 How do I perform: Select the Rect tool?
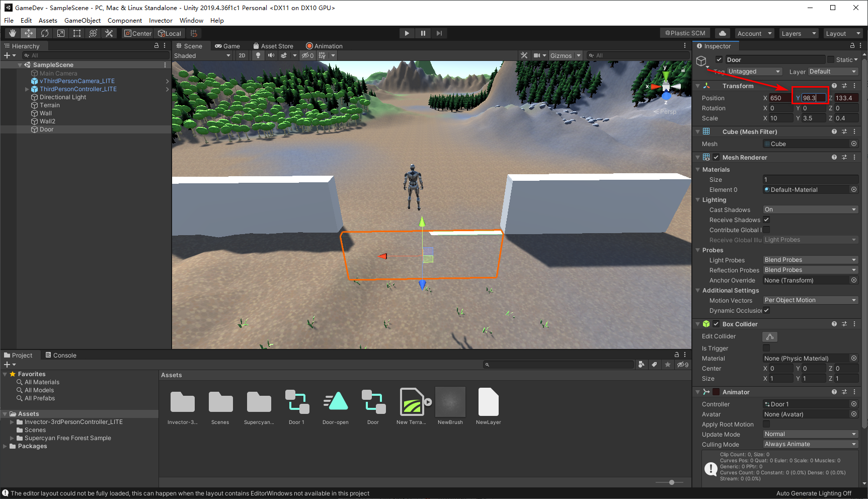77,33
